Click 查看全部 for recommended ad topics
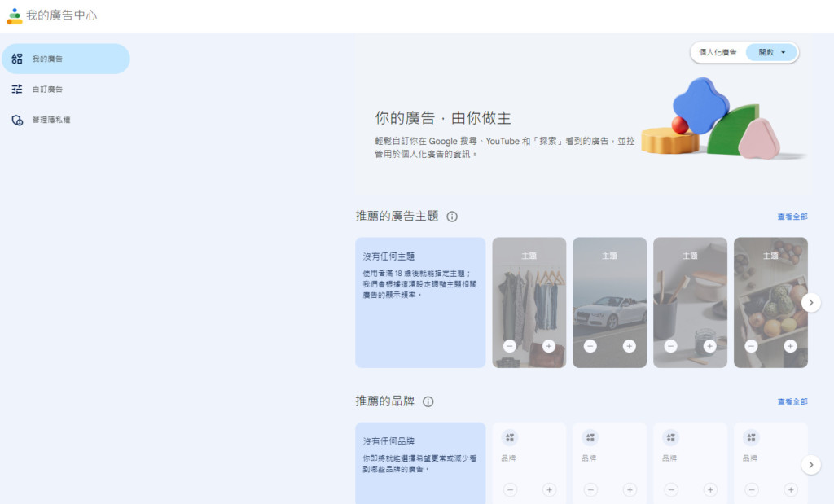Viewport: 834px width, 504px height. tap(792, 217)
